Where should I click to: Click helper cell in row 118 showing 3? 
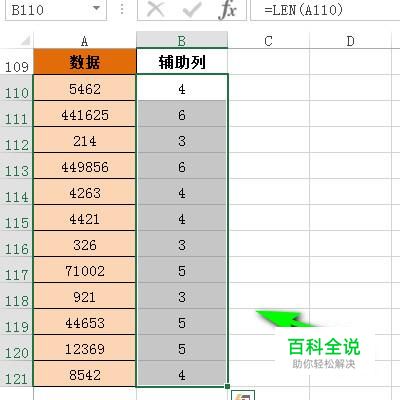(x=182, y=296)
